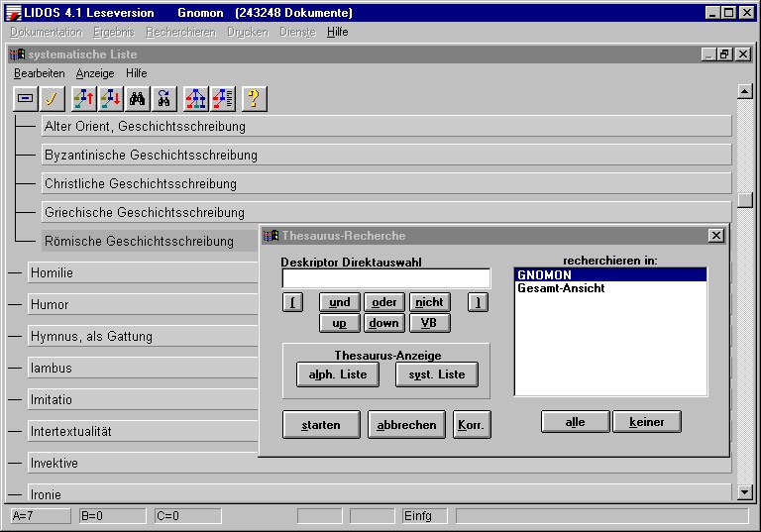Click systematische Liste window title icon
Screen dimensions: 761x532
click(x=17, y=54)
